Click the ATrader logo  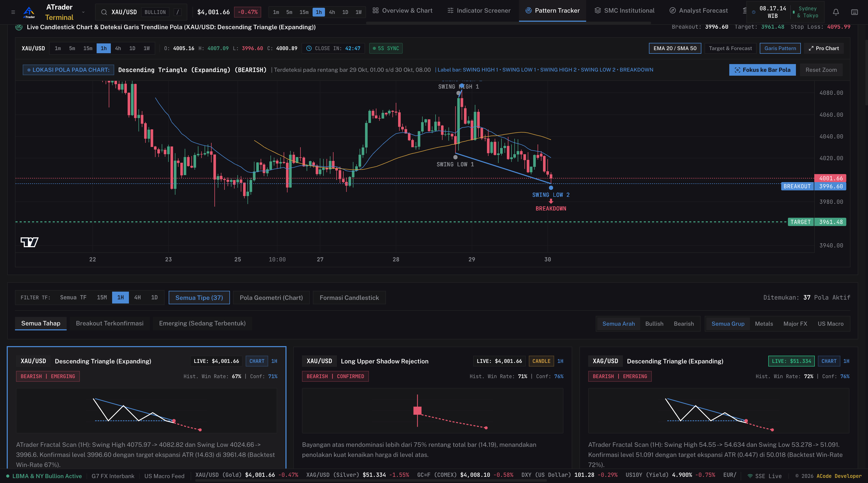coord(29,12)
